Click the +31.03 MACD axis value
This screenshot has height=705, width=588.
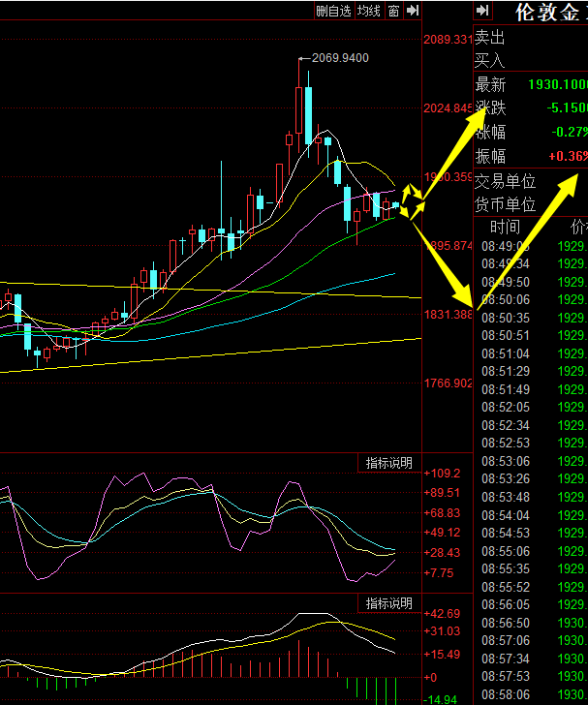(443, 631)
